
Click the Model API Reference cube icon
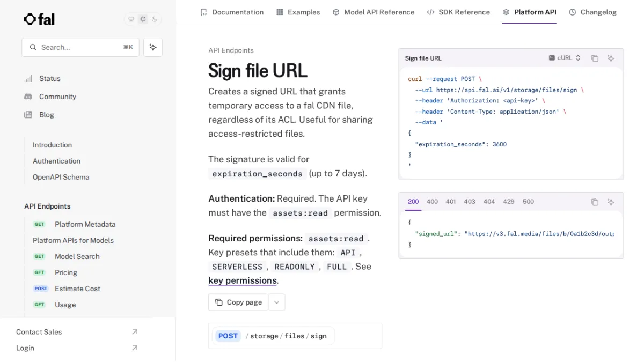[x=336, y=12]
